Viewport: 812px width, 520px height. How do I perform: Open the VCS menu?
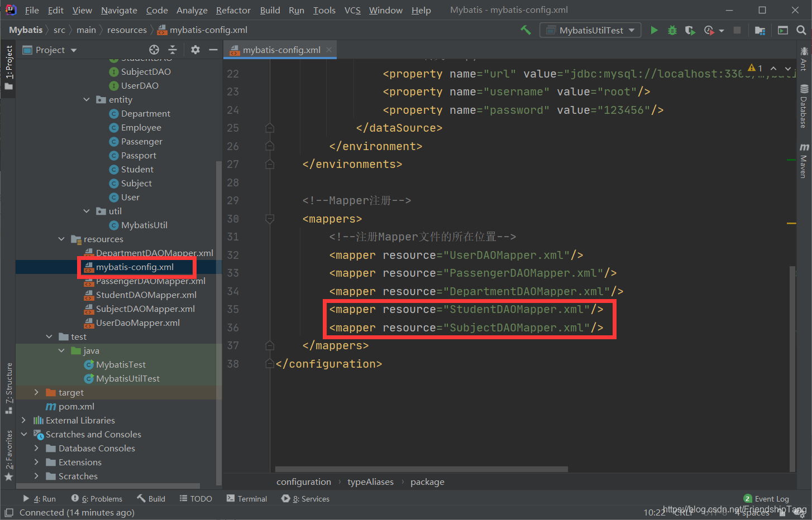click(x=352, y=10)
